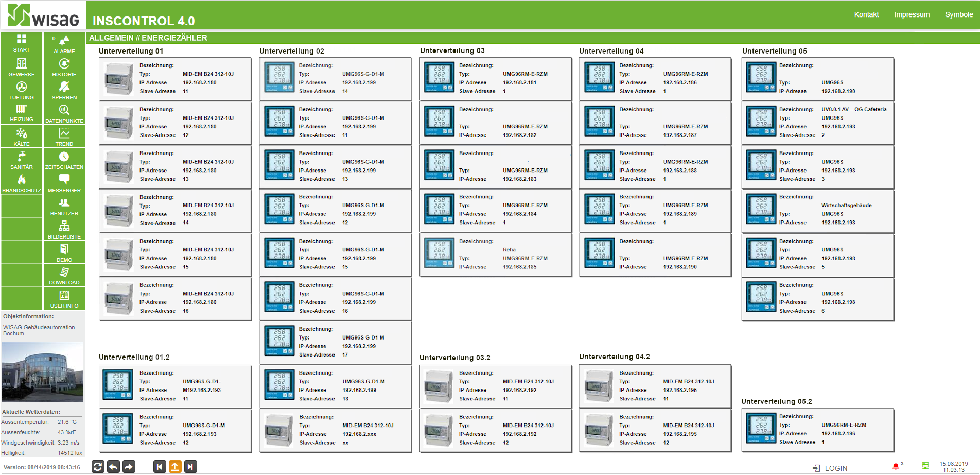980x475 pixels.
Task: Go to the GEWERKE section
Action: (22, 66)
